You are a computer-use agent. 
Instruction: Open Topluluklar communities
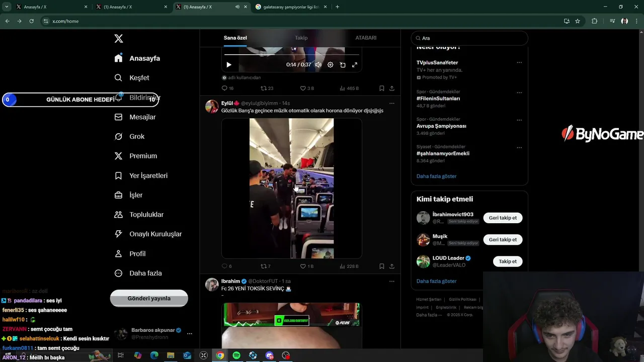139,215
